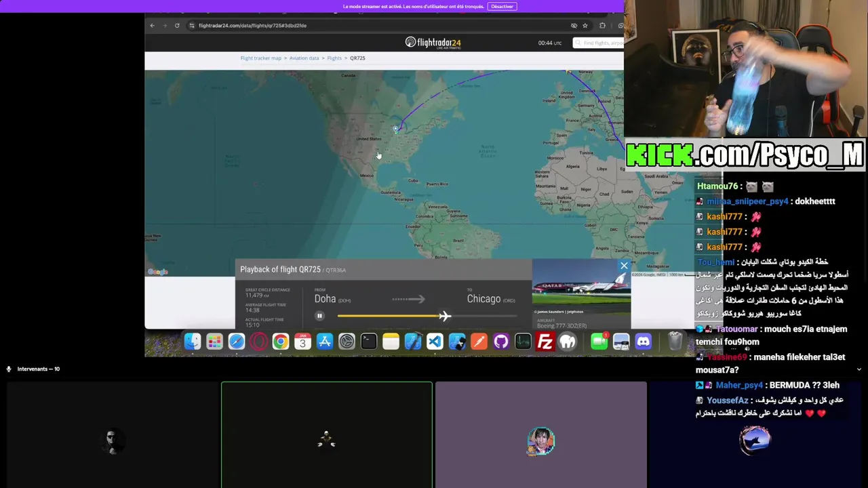Image resolution: width=868 pixels, height=488 pixels.
Task: Click the Qatar aircraft photo thumbnail
Action: click(x=581, y=287)
